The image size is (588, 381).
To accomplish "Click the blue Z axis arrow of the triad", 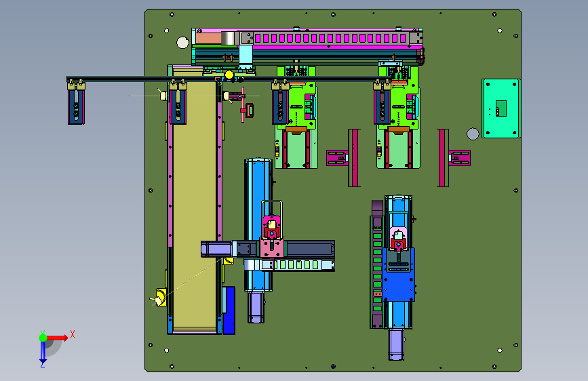I will pyautogui.click(x=43, y=353).
